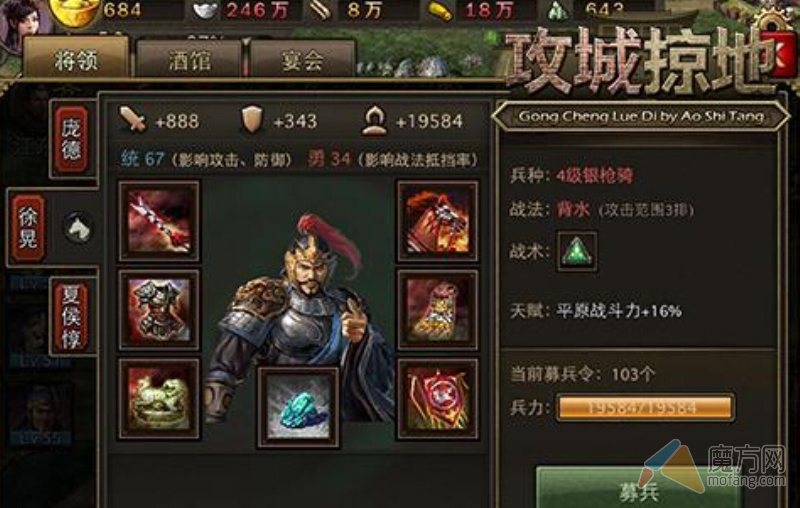Open the flaming war horse slot
This screenshot has width=800, height=508.
pyautogui.click(x=438, y=221)
